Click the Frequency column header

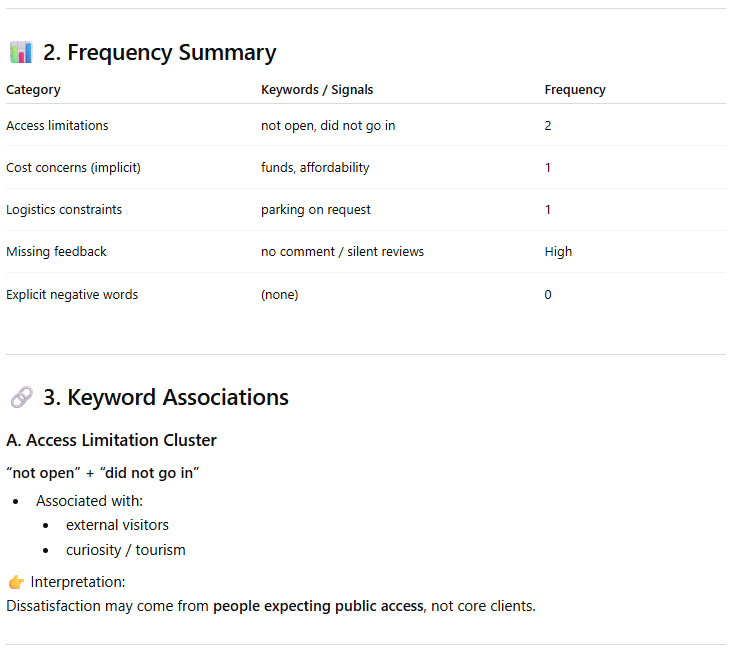coord(575,90)
